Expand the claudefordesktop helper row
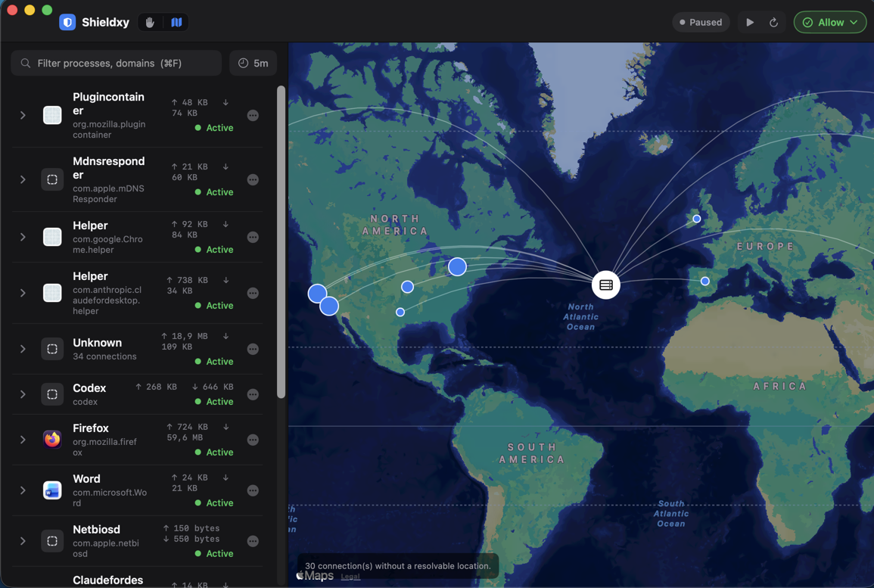Screen dimensions: 874x588 click(23, 293)
